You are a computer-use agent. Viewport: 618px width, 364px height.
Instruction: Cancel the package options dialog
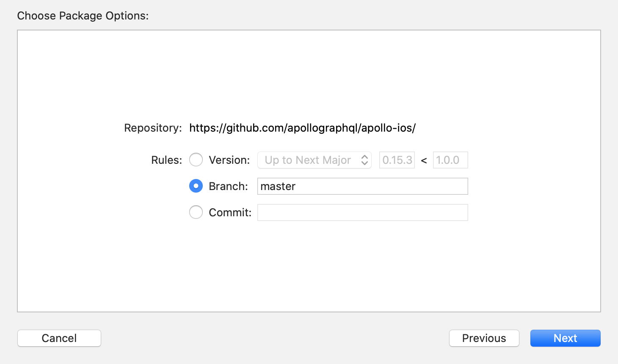click(59, 338)
